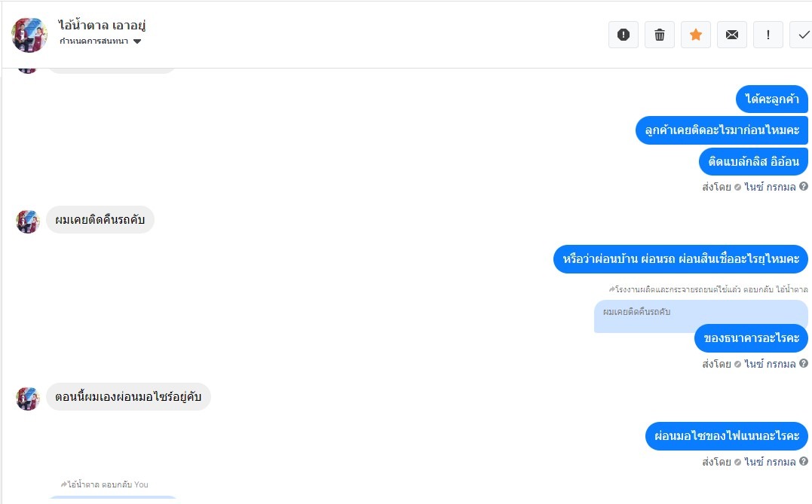The image size is (812, 504).
Task: Click the trash delete conversation icon
Action: point(660,35)
